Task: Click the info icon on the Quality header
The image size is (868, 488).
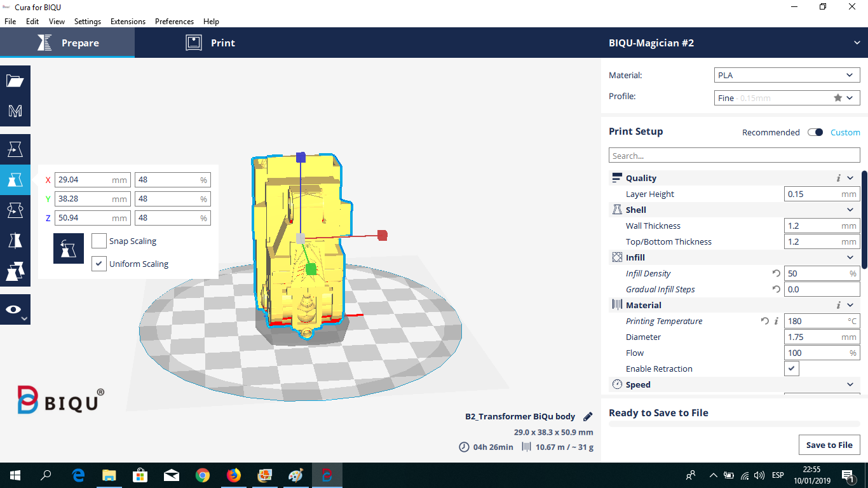Action: tap(839, 179)
